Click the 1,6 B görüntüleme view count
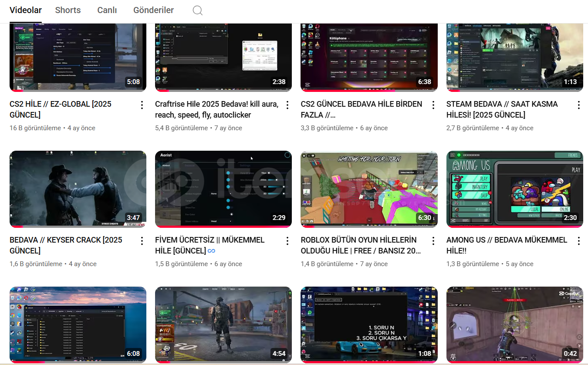 point(36,264)
